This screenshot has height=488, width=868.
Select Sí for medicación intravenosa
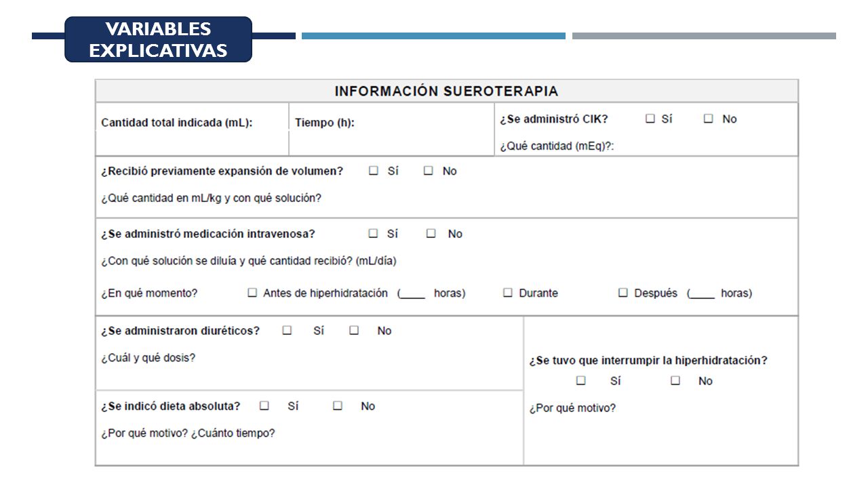tap(374, 233)
